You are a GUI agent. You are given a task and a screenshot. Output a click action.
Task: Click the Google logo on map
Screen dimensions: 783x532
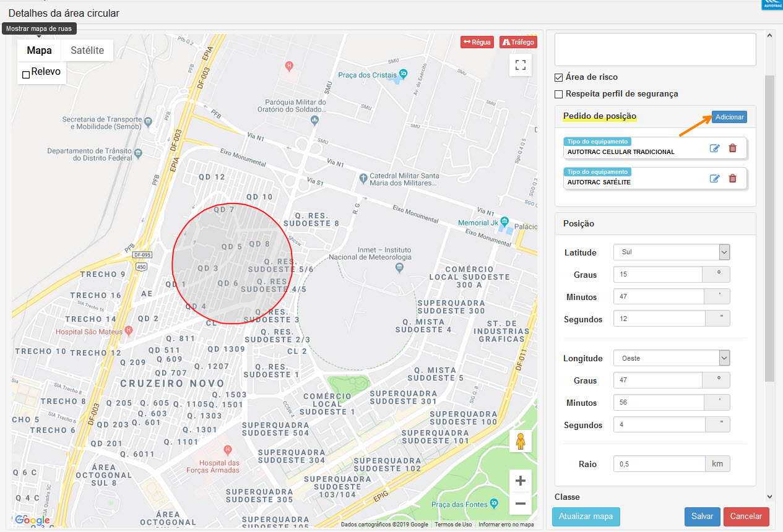(x=32, y=520)
